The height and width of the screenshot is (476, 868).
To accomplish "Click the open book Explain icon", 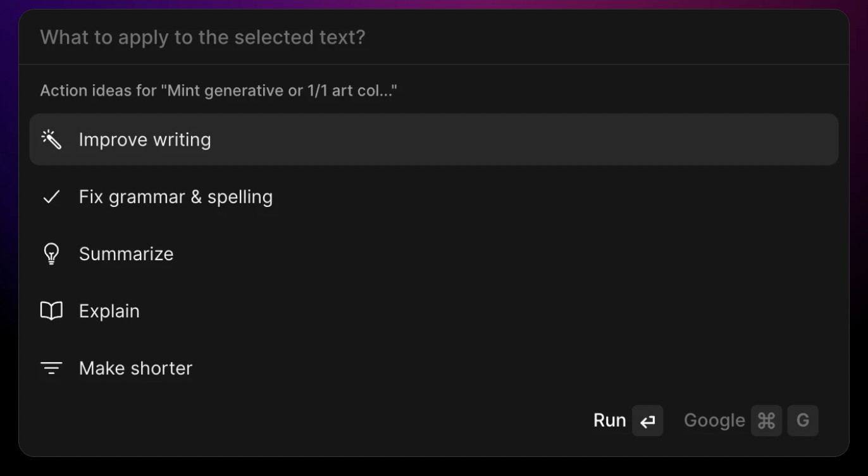I will coord(51,311).
